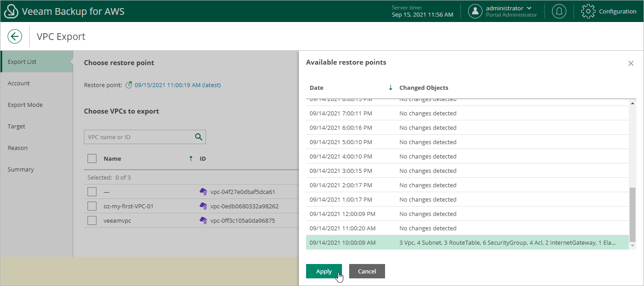This screenshot has width=644, height=286.
Task: Click the VPC search magnifier icon
Action: point(198,137)
